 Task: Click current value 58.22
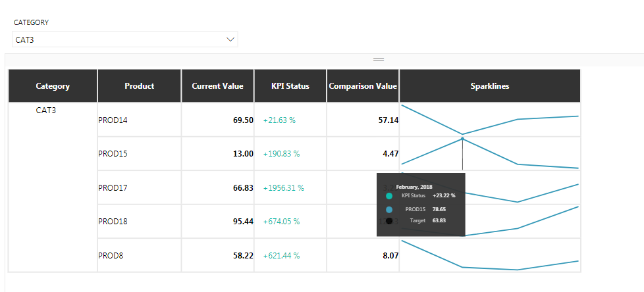click(x=243, y=255)
